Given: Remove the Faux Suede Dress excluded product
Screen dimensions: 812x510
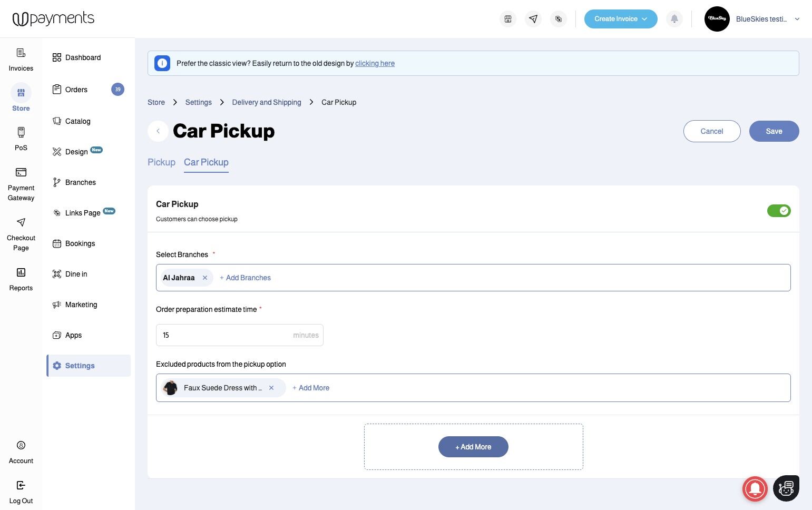Looking at the screenshot, I should click(271, 388).
